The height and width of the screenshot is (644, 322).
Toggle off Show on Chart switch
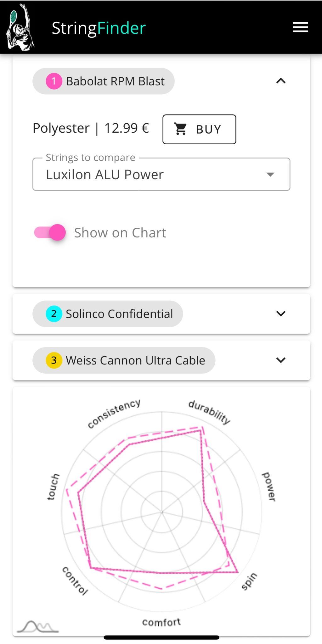50,233
